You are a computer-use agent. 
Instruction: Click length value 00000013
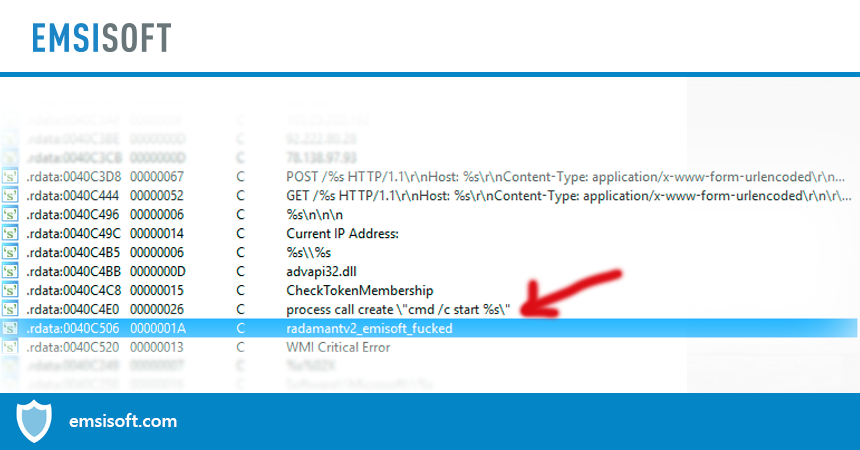coord(157,347)
